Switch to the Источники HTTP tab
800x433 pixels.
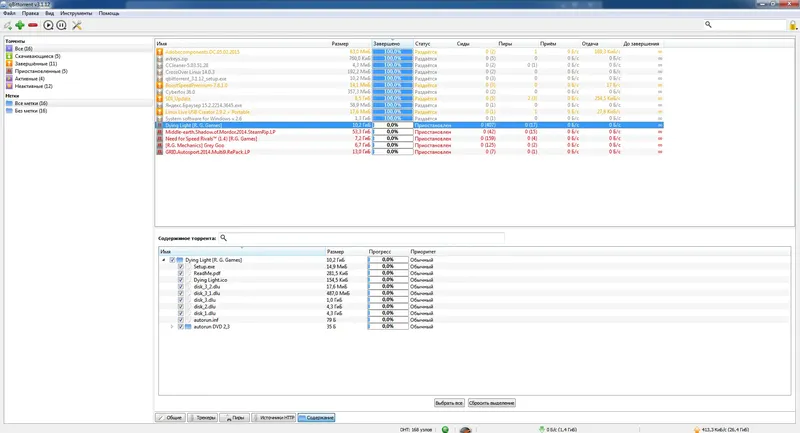(273, 417)
